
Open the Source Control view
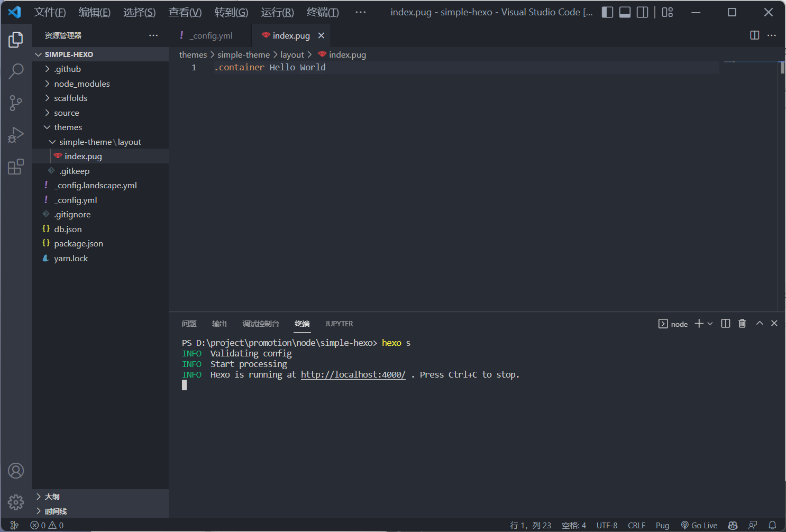[x=16, y=103]
